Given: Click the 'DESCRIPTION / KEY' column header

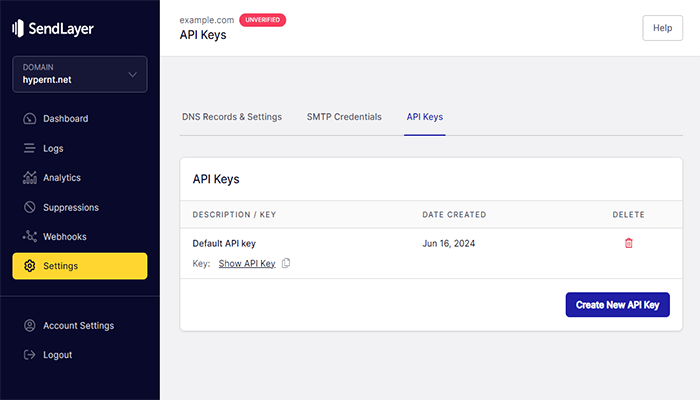Looking at the screenshot, I should (234, 215).
